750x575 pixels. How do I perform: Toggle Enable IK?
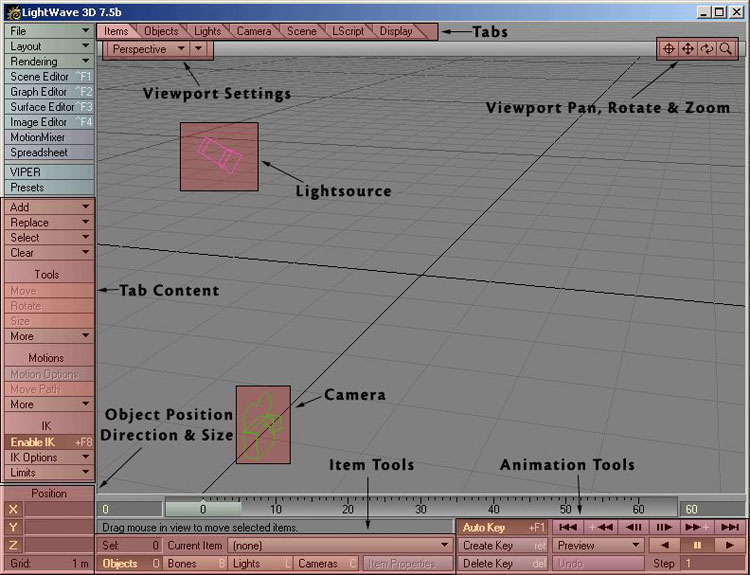(x=48, y=442)
